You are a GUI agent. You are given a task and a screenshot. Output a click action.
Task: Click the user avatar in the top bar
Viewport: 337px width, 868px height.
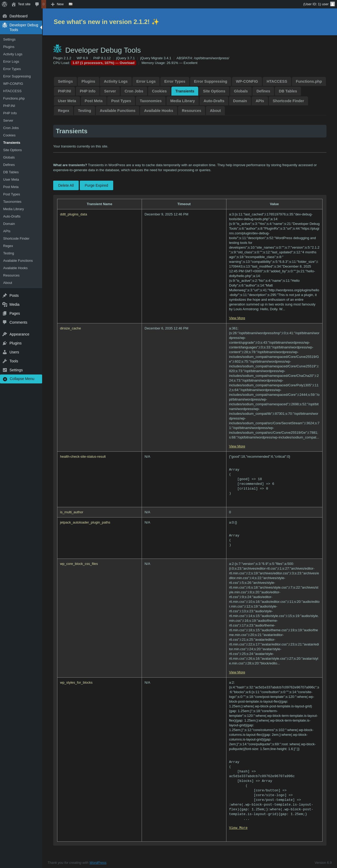pos(332,4)
